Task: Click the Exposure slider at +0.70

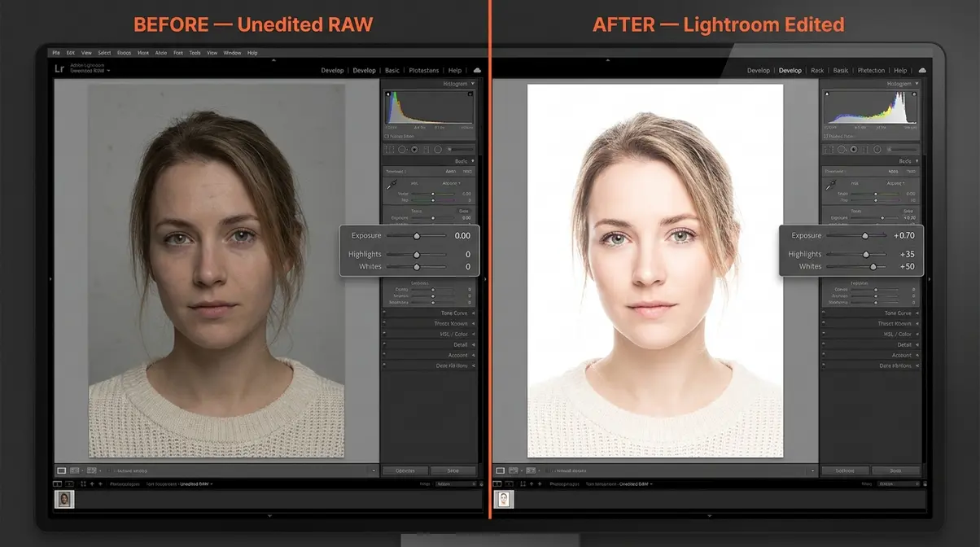Action: [x=855, y=235]
